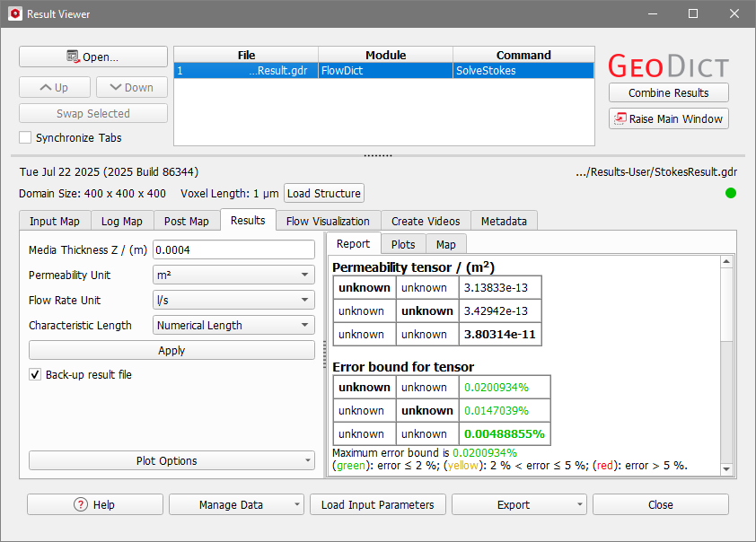Click the Media Thickness Z input field

click(233, 249)
